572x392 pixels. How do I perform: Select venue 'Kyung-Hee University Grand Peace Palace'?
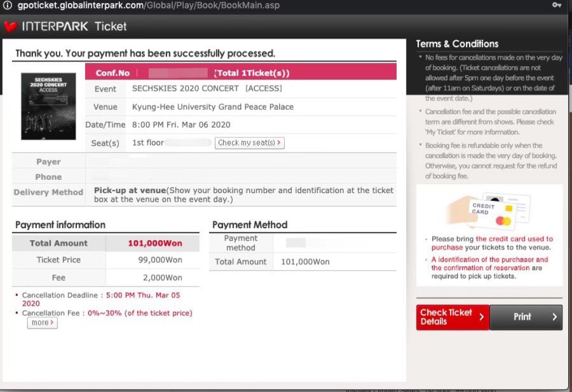coord(213,107)
